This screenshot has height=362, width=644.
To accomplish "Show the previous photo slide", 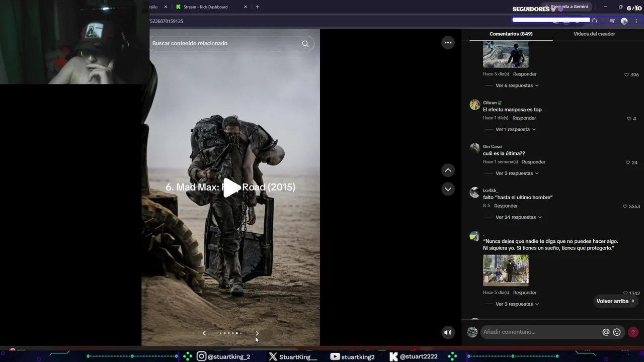I will point(204,333).
